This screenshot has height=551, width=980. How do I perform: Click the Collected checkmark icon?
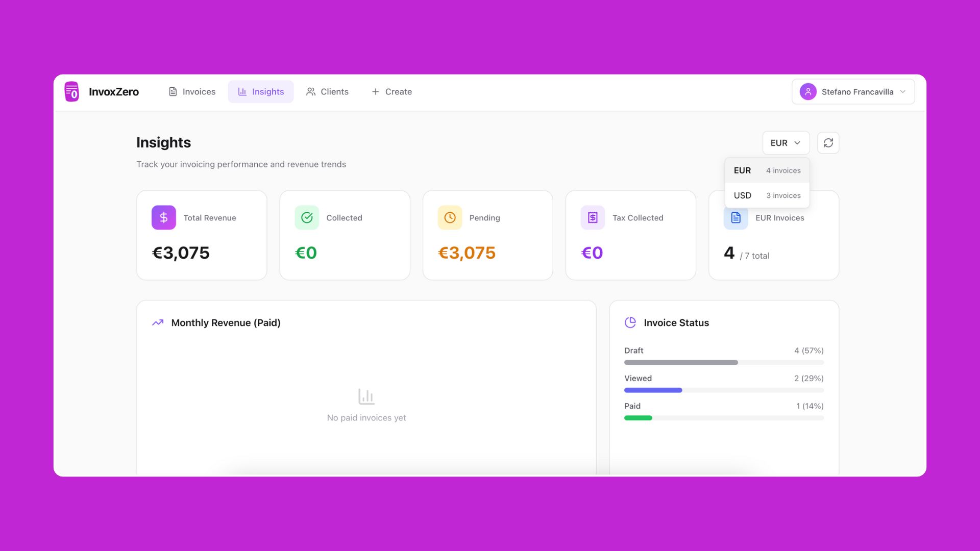pyautogui.click(x=307, y=218)
